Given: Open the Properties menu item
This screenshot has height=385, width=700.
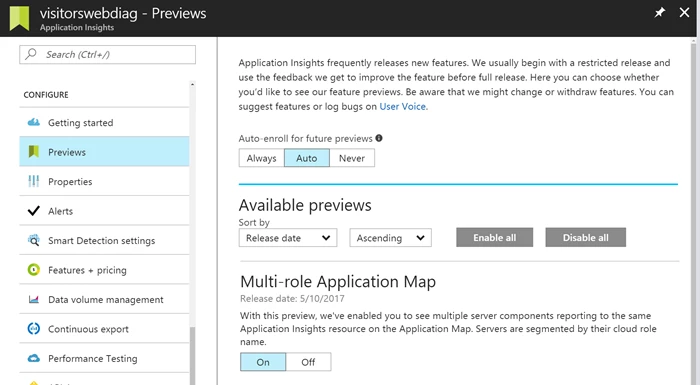Looking at the screenshot, I should [104, 181].
